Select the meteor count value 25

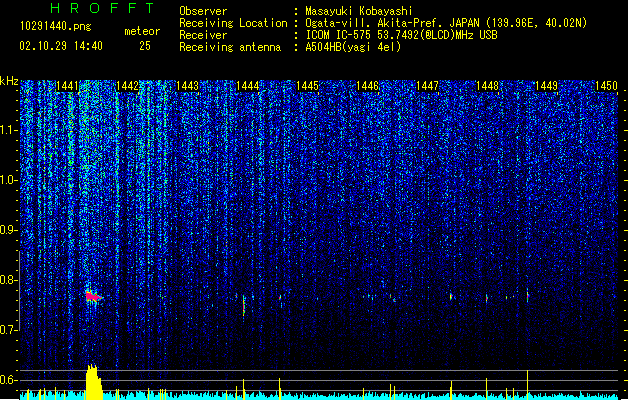coord(145,46)
